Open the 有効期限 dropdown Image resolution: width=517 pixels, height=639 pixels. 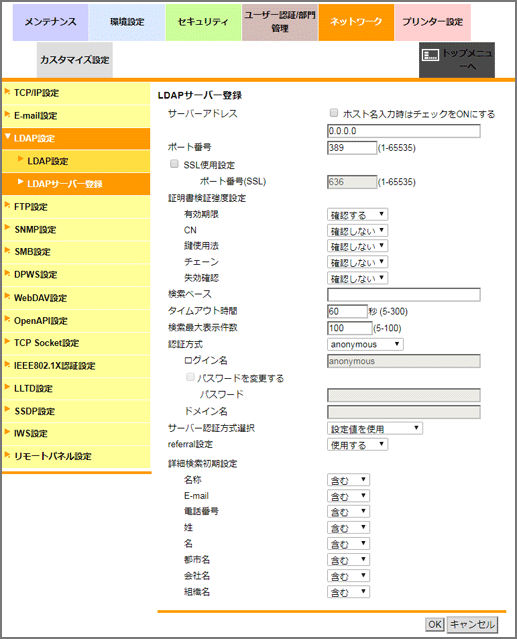pyautogui.click(x=357, y=214)
